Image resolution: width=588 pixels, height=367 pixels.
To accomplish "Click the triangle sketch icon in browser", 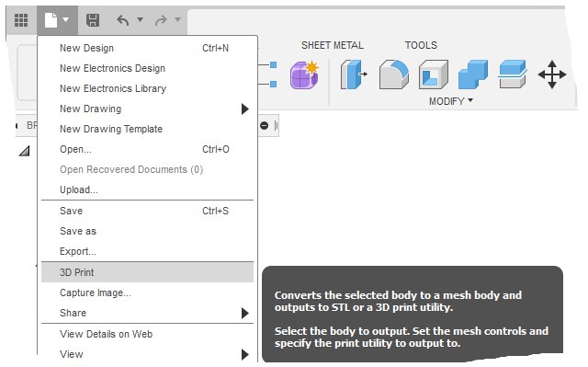I will click(x=25, y=151).
